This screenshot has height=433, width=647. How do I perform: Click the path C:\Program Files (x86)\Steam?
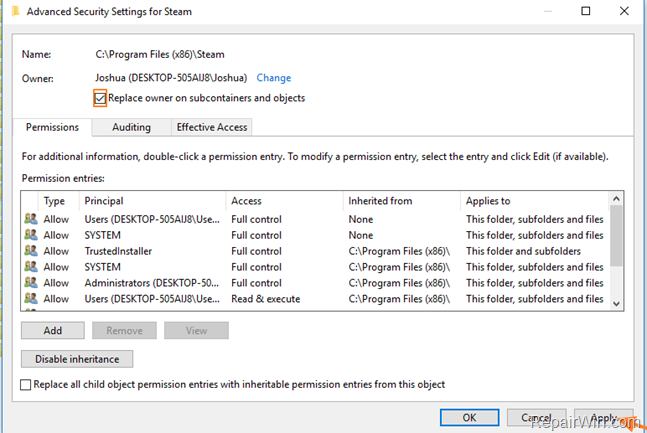160,54
